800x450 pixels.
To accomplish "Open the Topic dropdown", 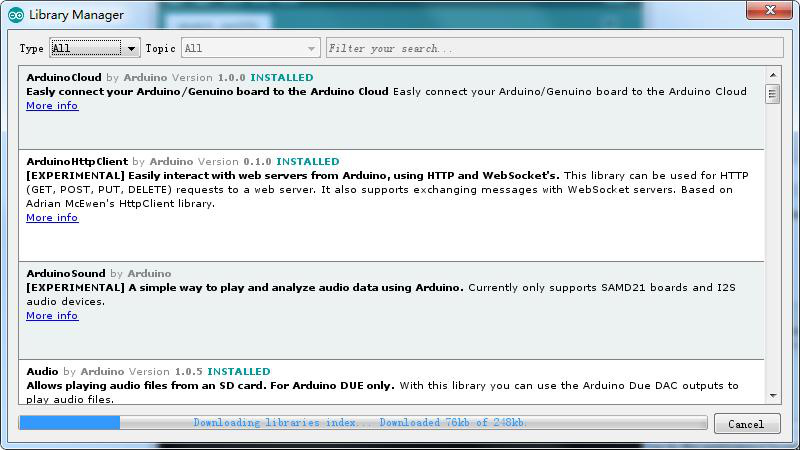I will (x=251, y=48).
